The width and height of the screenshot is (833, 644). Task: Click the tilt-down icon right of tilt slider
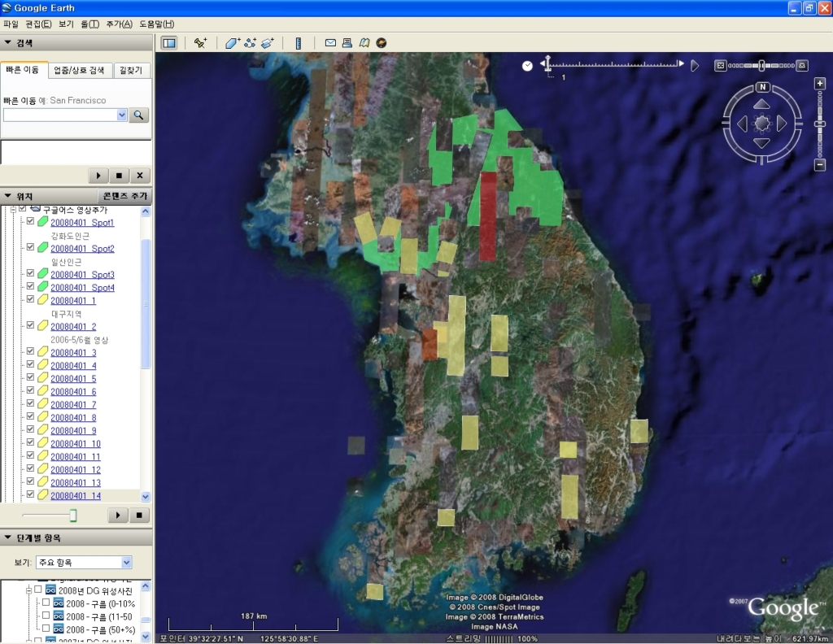tap(802, 66)
